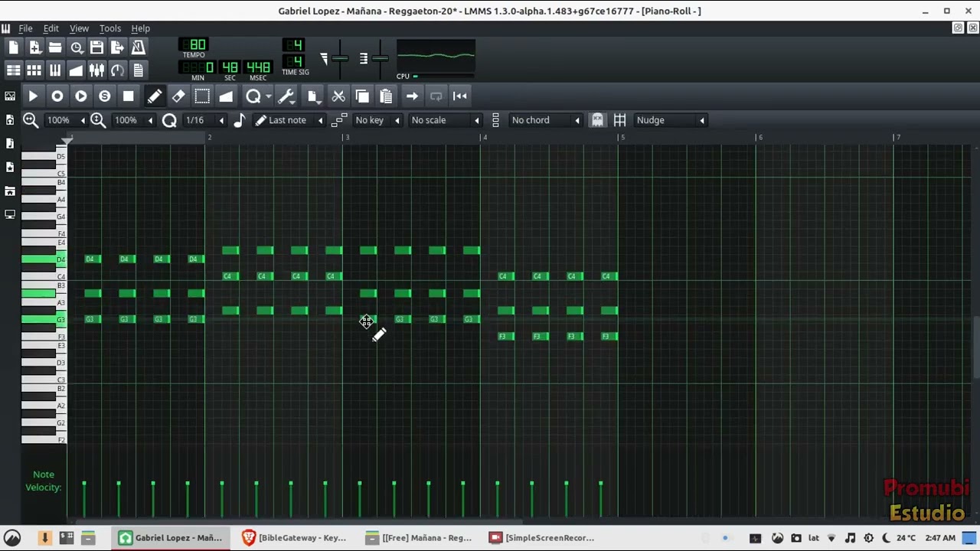Cut selected notes with the scissors icon
The width and height of the screenshot is (980, 551).
pyautogui.click(x=338, y=96)
